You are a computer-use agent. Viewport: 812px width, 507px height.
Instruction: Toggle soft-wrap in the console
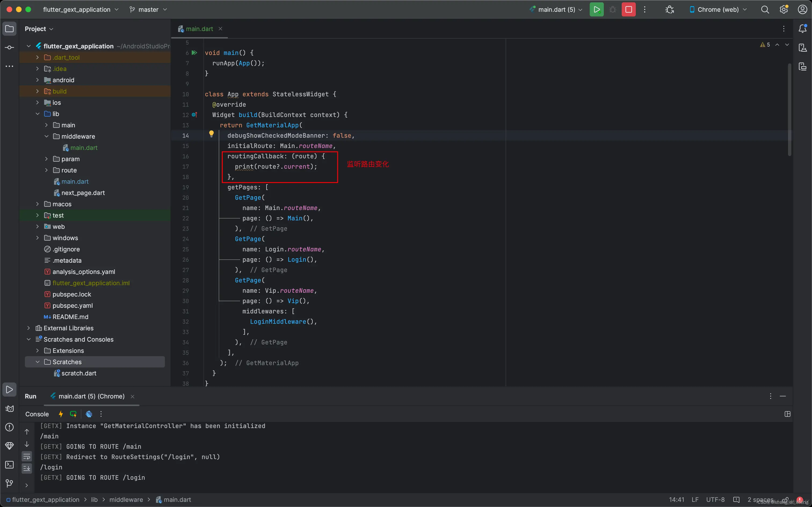pyautogui.click(x=27, y=456)
